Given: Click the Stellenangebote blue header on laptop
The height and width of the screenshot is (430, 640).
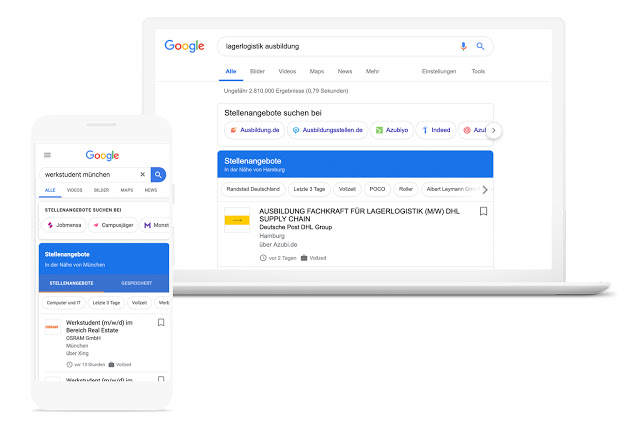Looking at the screenshot, I should 355,164.
